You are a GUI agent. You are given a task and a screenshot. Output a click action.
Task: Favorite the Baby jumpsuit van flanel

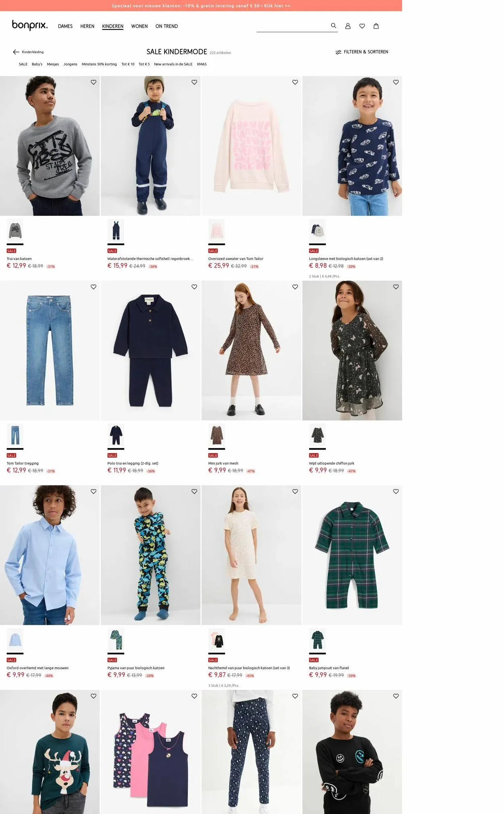396,492
